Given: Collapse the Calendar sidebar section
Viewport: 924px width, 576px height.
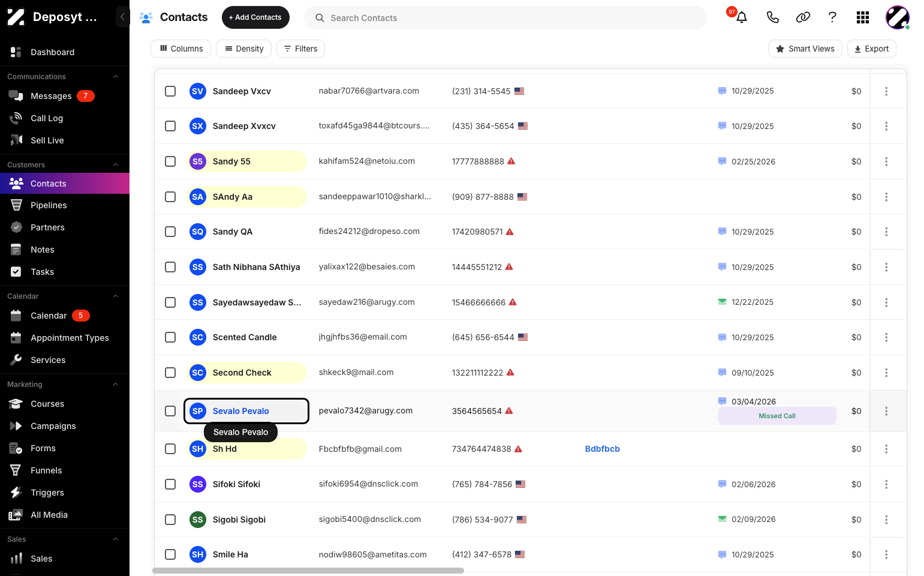Looking at the screenshot, I should point(116,296).
